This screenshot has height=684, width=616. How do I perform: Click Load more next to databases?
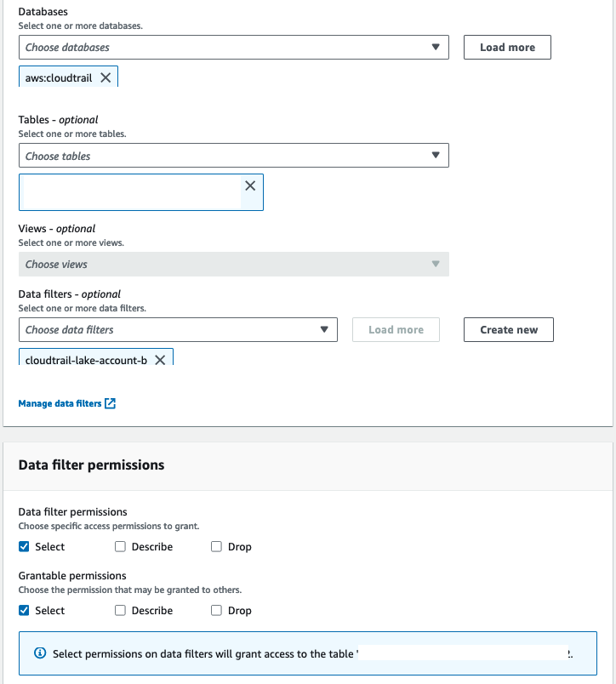click(x=506, y=47)
